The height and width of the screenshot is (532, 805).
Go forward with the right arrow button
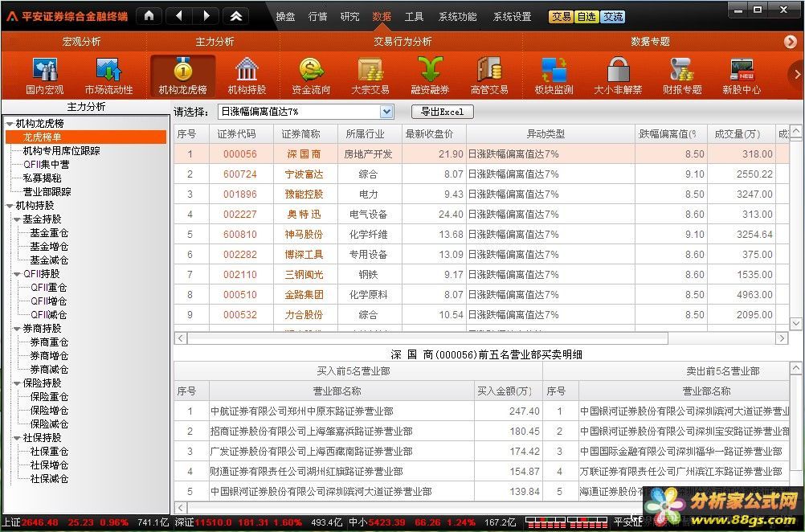206,16
